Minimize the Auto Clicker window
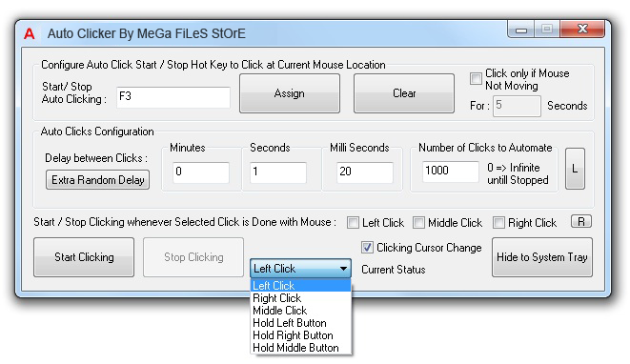630x364 pixels. tap(521, 30)
